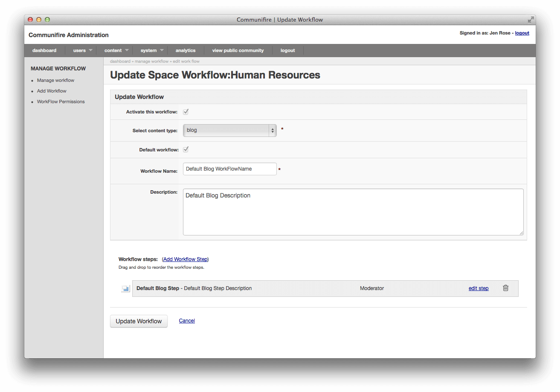Toggle the Activate this workflow checkbox
560x392 pixels.
pyautogui.click(x=186, y=111)
